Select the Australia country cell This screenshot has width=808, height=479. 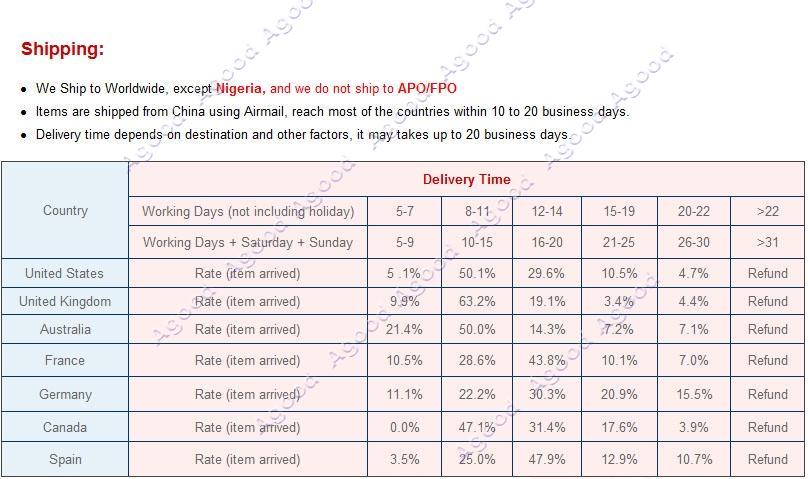[x=65, y=330]
